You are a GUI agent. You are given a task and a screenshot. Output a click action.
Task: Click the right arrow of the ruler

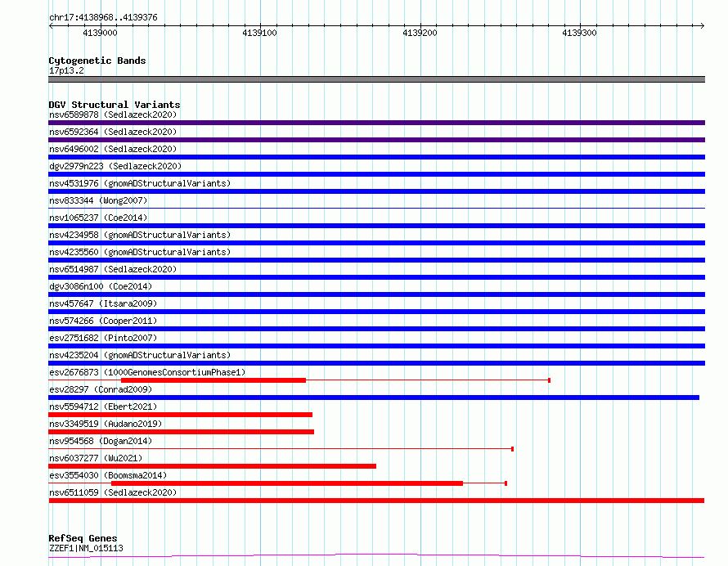[x=702, y=25]
